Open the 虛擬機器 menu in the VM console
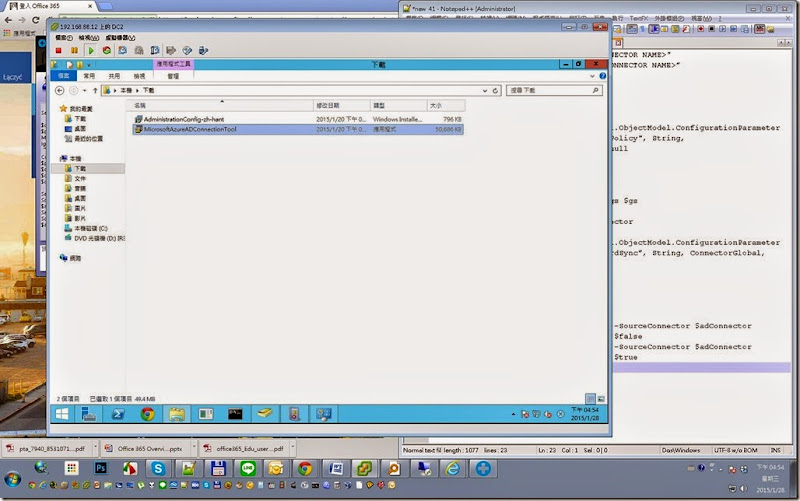This screenshot has width=800, height=501. (x=120, y=38)
